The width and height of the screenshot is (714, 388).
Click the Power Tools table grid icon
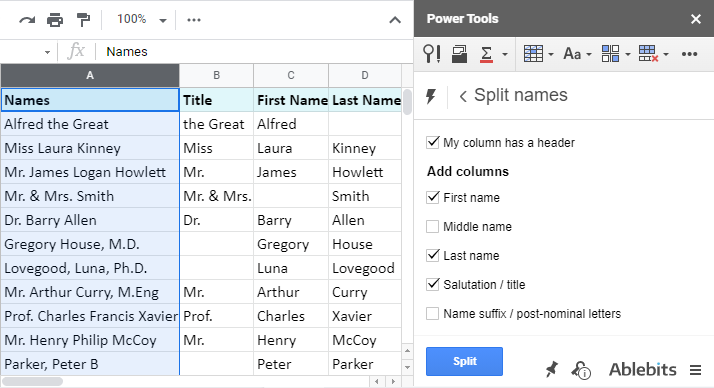[x=533, y=54]
